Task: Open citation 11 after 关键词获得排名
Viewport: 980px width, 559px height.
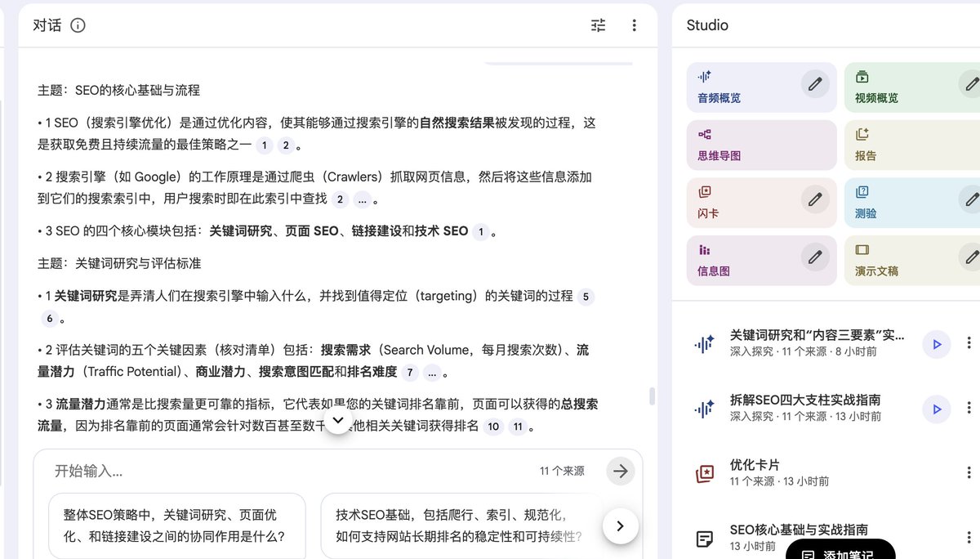Action: [x=518, y=427]
